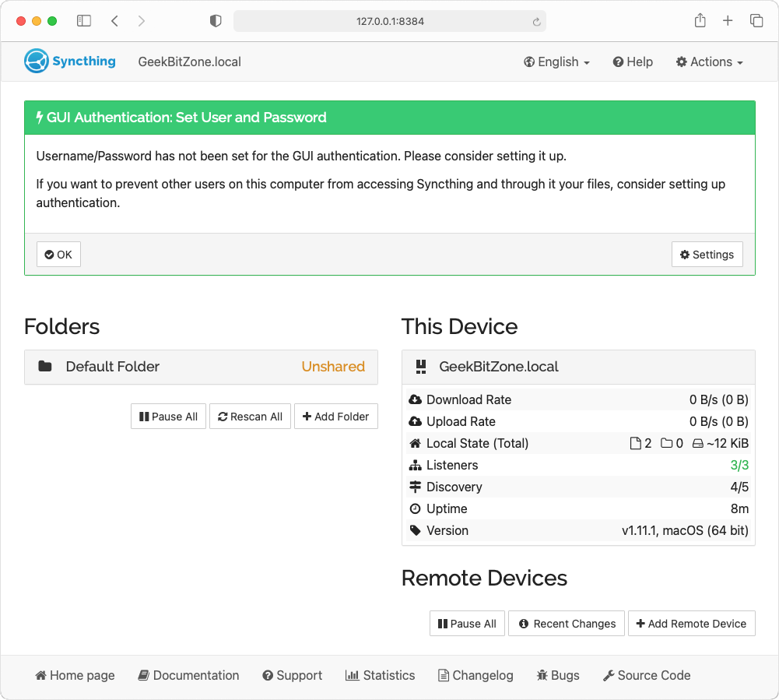This screenshot has width=779, height=700.
Task: Click the Discovery 4/5 value
Action: (739, 487)
